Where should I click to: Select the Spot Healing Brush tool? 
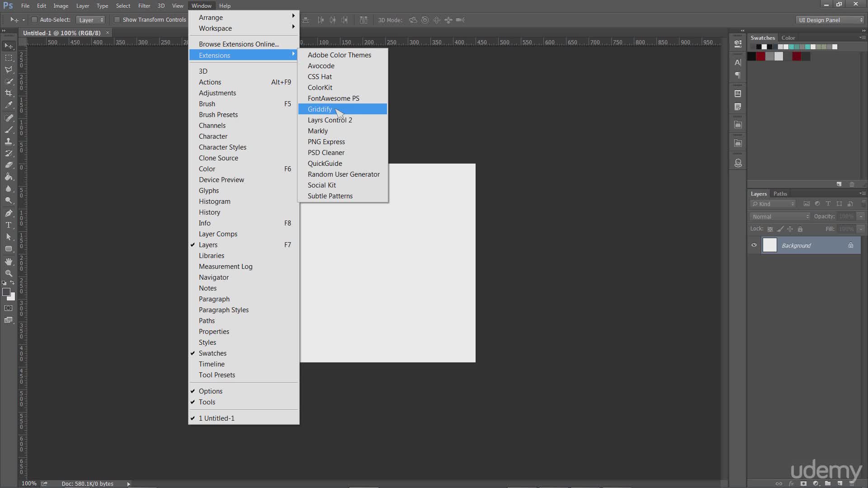(9, 117)
